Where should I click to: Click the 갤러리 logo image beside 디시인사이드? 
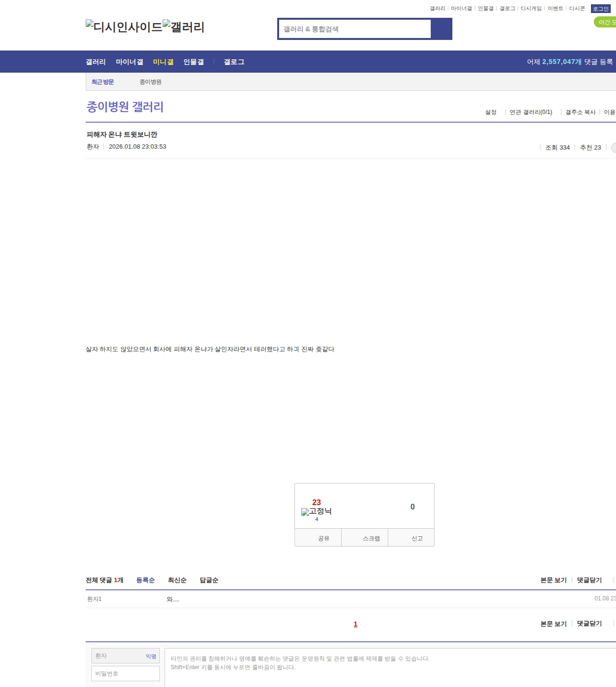point(183,26)
